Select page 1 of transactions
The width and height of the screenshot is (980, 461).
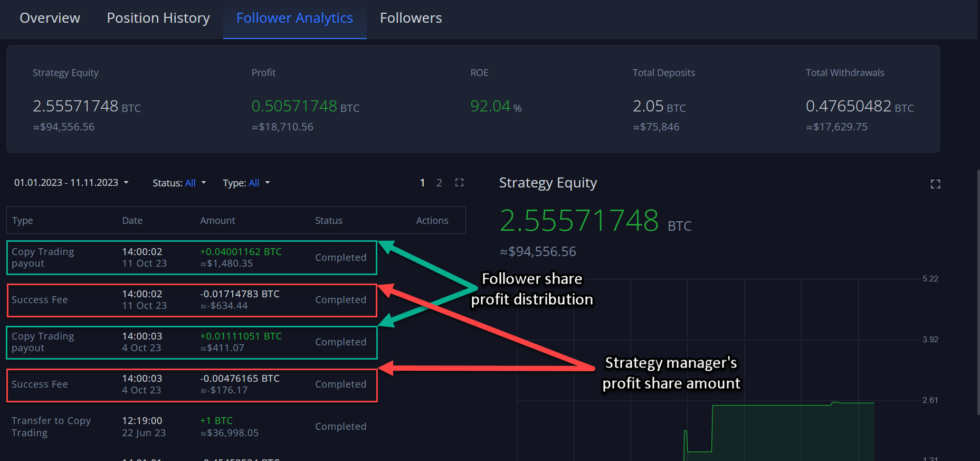422,183
